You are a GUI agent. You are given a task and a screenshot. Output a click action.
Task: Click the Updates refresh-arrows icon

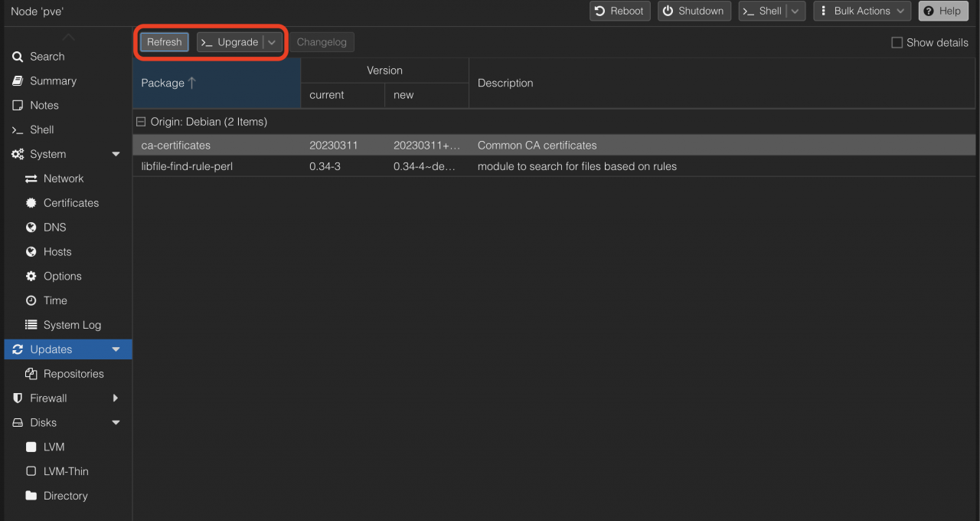click(x=18, y=349)
